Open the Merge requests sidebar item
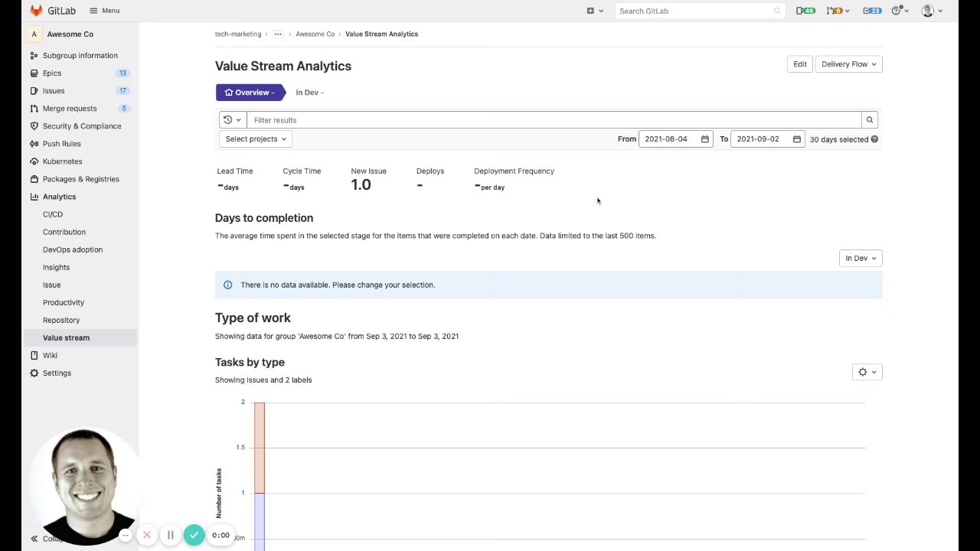 (x=70, y=109)
